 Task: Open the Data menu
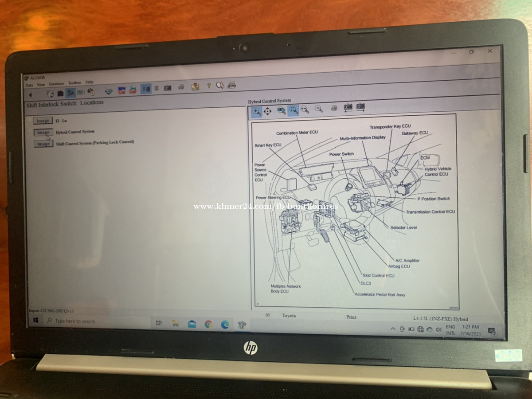tap(29, 85)
